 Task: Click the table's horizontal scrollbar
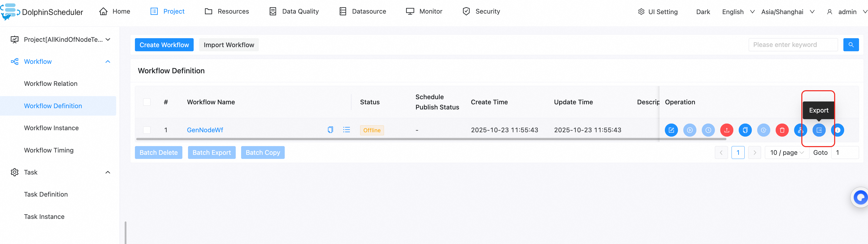[431, 139]
